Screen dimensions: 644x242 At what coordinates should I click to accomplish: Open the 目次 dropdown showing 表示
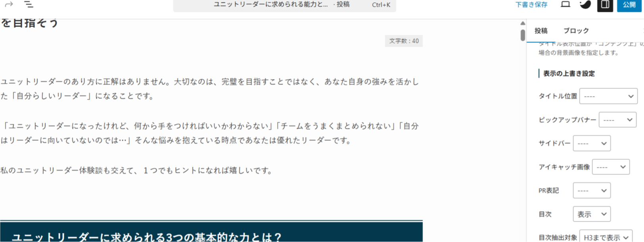click(592, 214)
